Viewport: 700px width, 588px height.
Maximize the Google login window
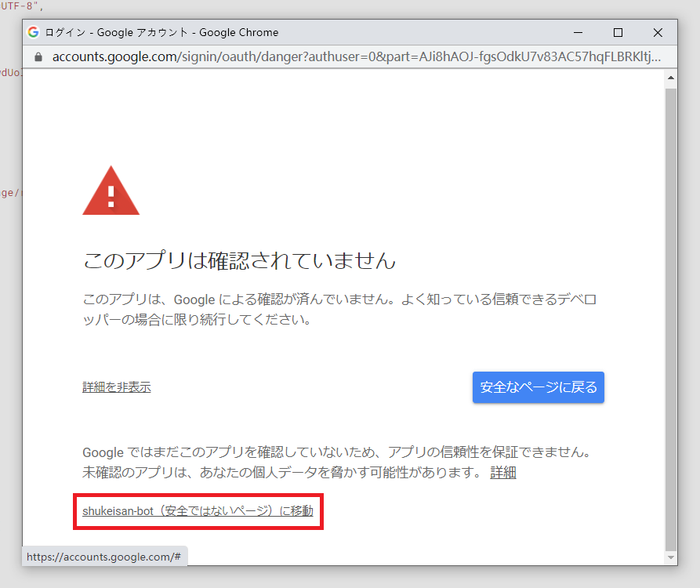(618, 33)
